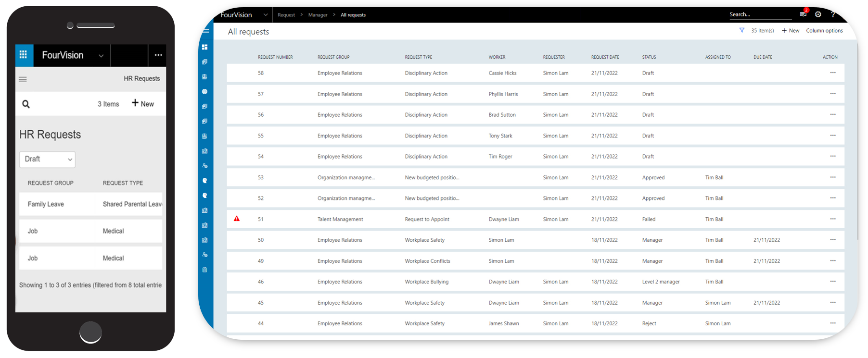
Task: Go to the Manager breadcrumb item
Action: (x=318, y=15)
